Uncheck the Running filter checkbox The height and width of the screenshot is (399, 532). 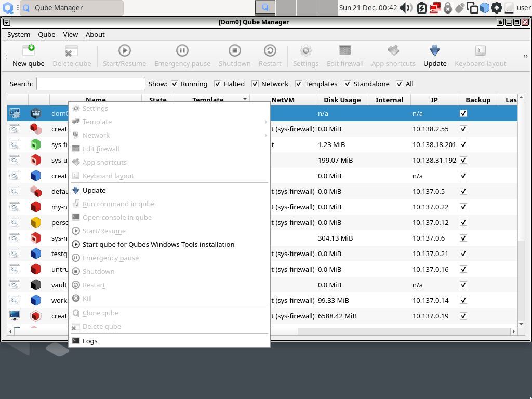click(175, 84)
